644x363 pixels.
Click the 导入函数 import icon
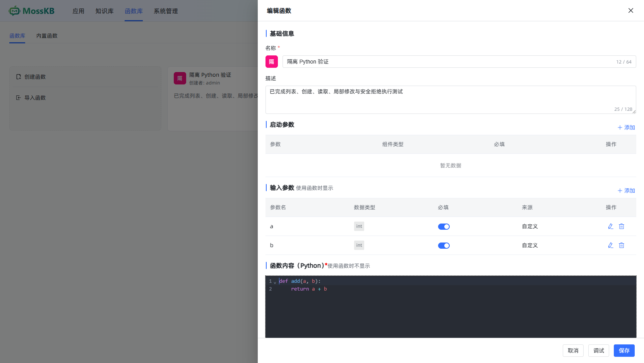[19, 98]
